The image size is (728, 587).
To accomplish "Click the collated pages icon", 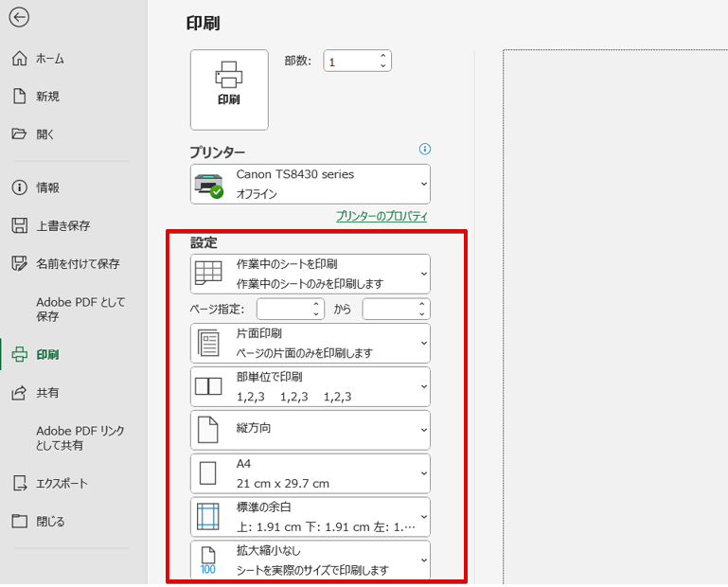I will pyautogui.click(x=208, y=386).
